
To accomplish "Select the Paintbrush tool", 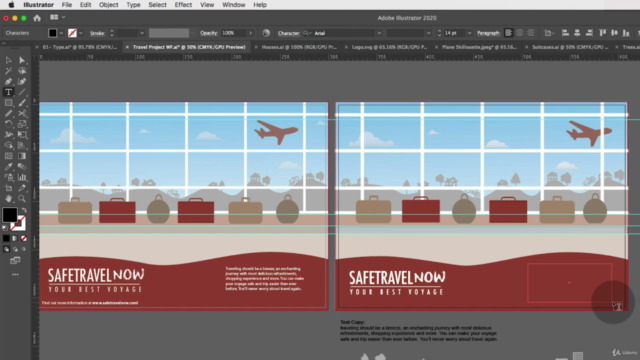I will tap(22, 103).
